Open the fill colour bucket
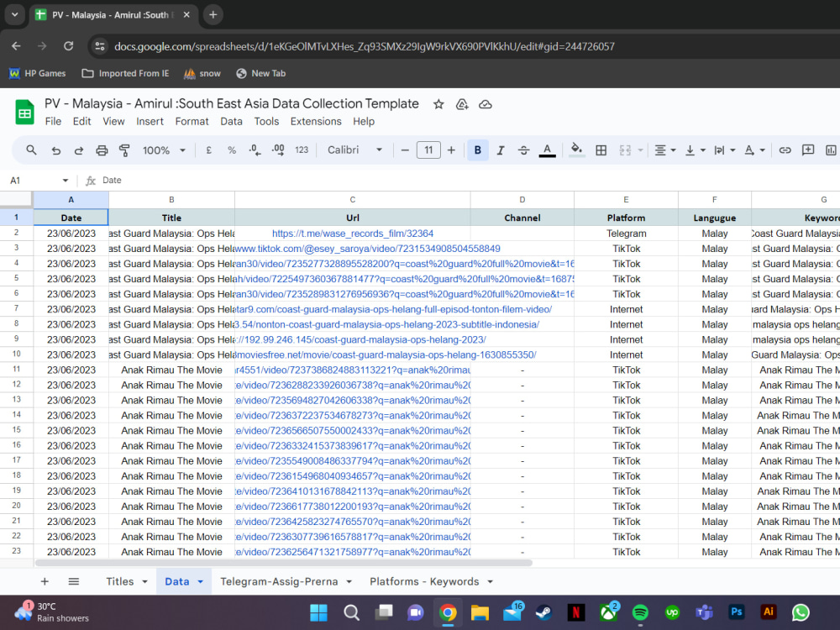Viewport: 840px width, 630px height. pyautogui.click(x=576, y=150)
